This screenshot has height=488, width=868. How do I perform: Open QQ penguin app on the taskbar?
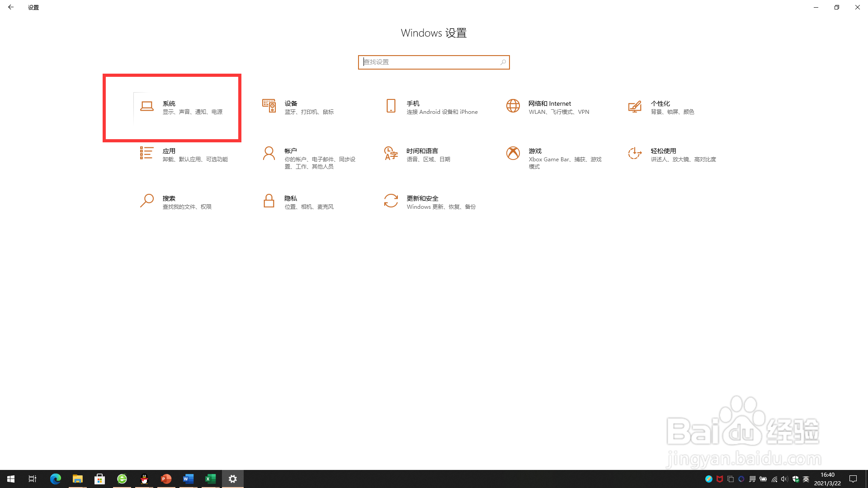coord(144,479)
